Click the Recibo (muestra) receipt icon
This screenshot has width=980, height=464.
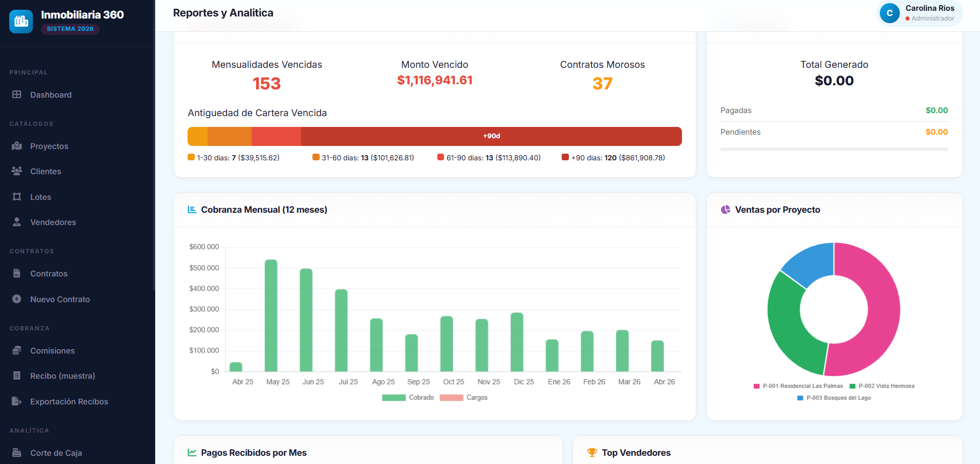click(17, 376)
